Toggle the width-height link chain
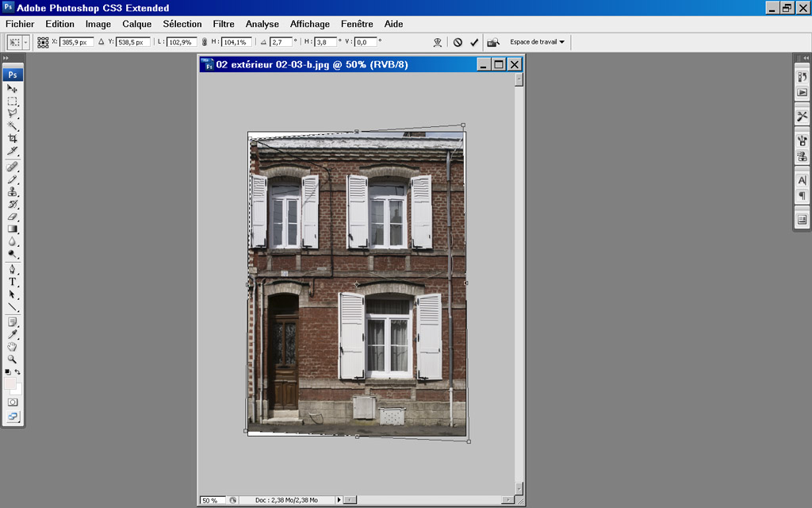812x508 pixels. tap(204, 42)
